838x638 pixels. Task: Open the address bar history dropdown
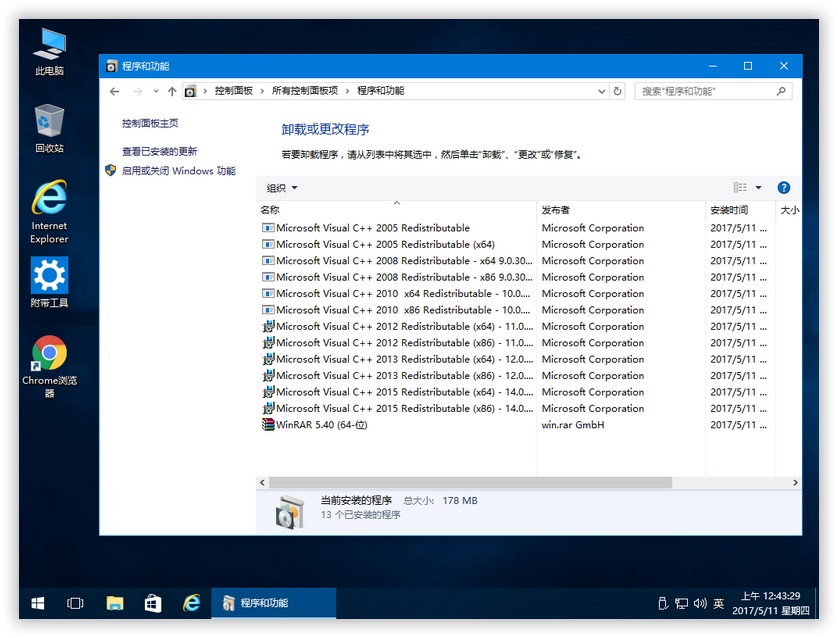click(601, 91)
